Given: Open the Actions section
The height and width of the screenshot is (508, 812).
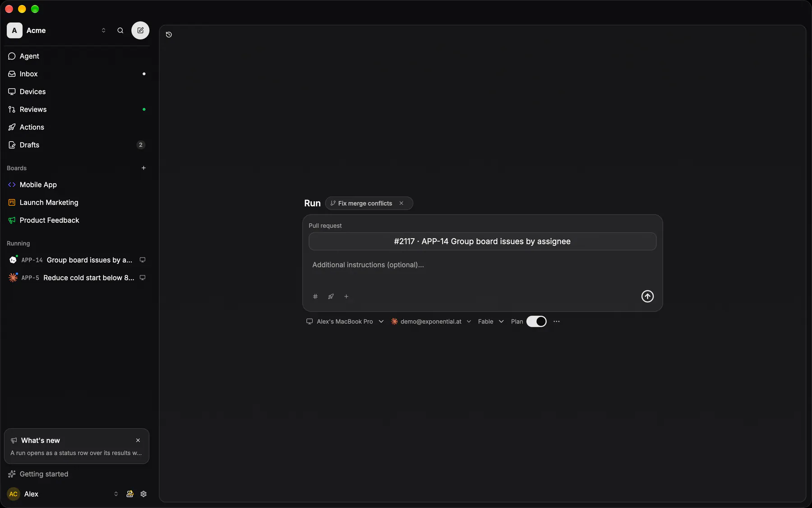Looking at the screenshot, I should (77, 127).
